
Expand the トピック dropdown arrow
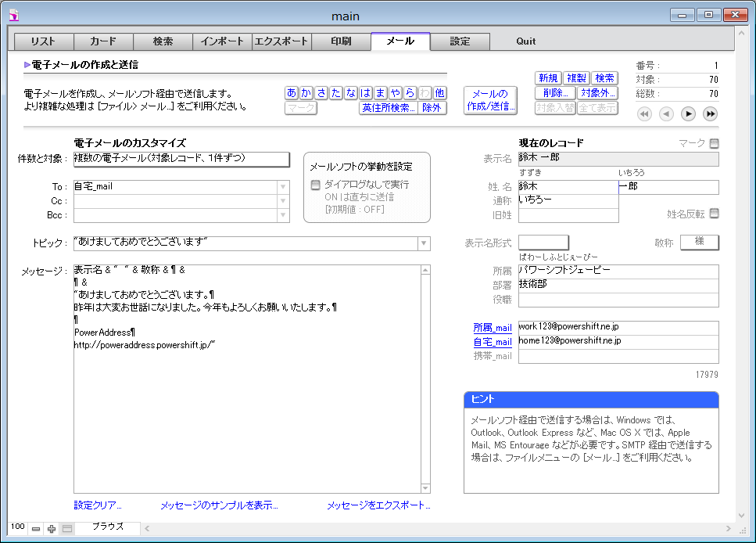(x=424, y=243)
